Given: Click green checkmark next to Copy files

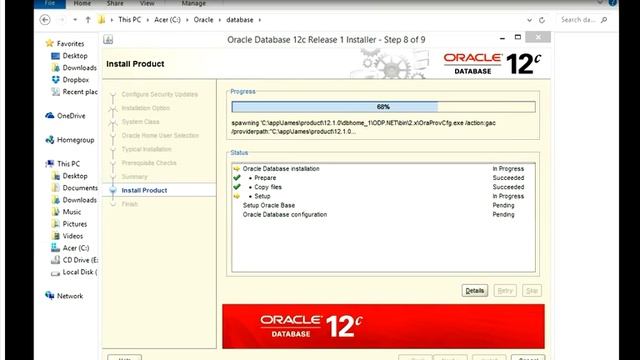Looking at the screenshot, I should coord(237,187).
